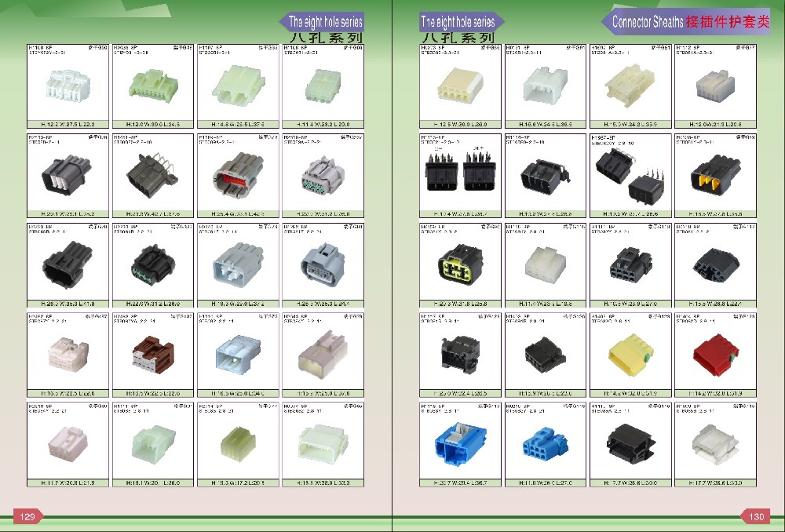The height and width of the screenshot is (532, 785).
Task: Open the black connector with bent wire pins
Action: 152,173
